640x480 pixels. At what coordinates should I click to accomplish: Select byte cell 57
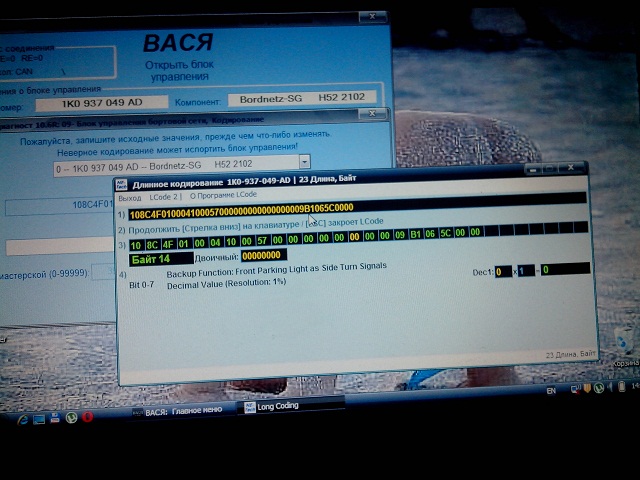(x=262, y=240)
